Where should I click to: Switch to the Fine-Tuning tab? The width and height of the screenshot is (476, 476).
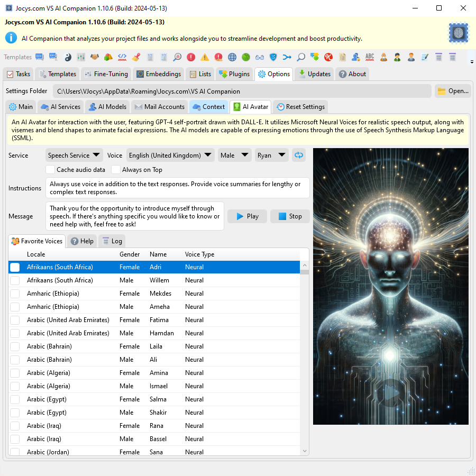106,74
